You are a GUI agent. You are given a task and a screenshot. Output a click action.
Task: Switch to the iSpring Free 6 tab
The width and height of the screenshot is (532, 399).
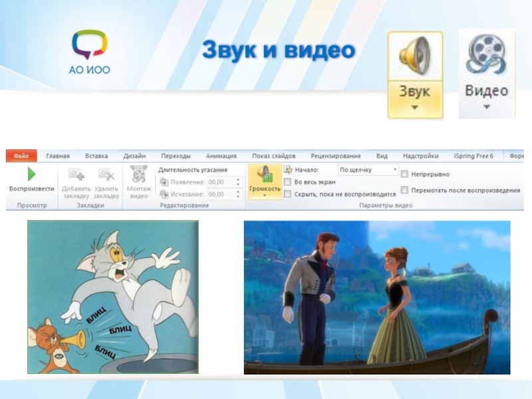(x=473, y=156)
